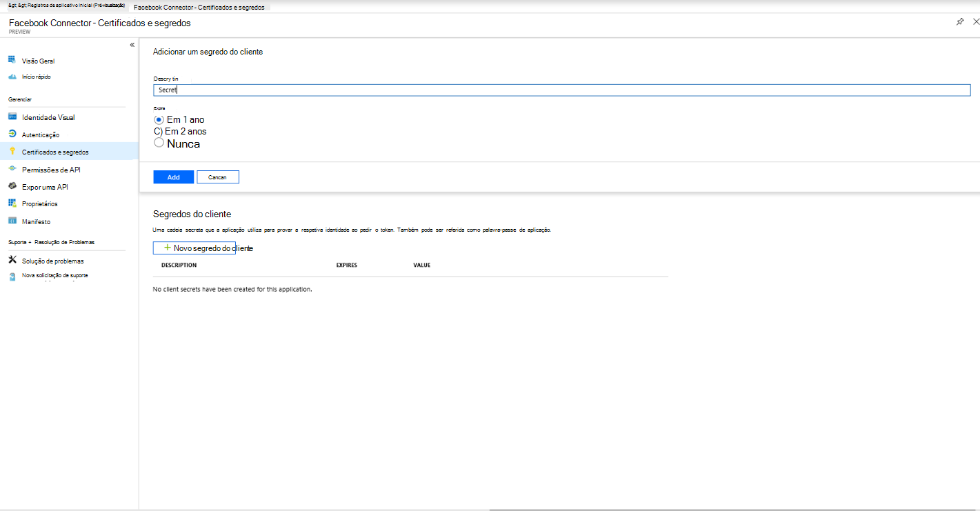980x511 pixels.
Task: Click the Cancel button
Action: coord(218,177)
